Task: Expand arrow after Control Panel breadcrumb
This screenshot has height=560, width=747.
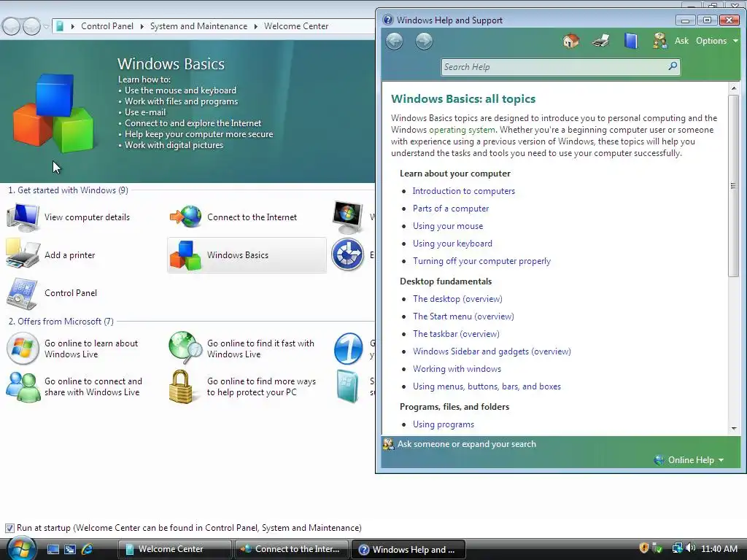Action: [142, 26]
